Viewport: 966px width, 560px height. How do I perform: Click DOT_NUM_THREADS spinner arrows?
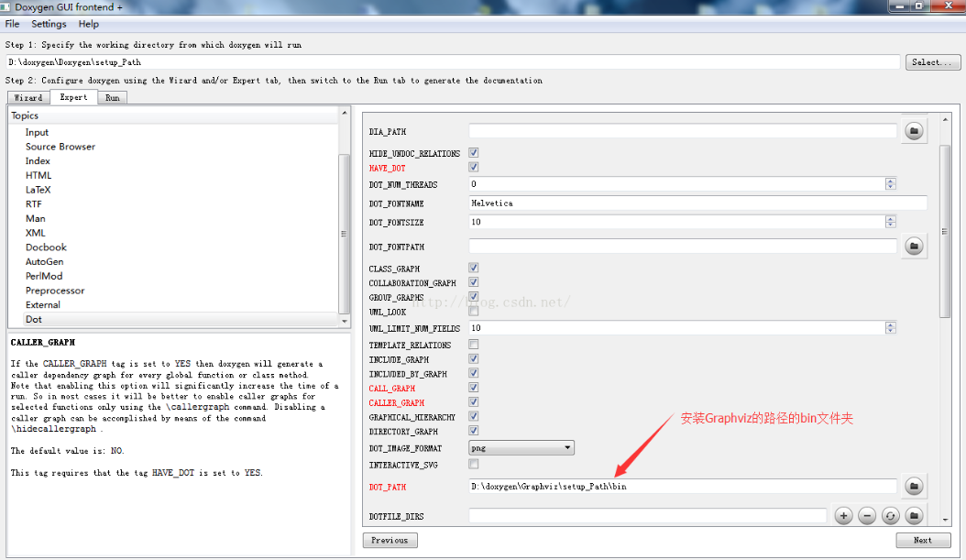tap(890, 183)
